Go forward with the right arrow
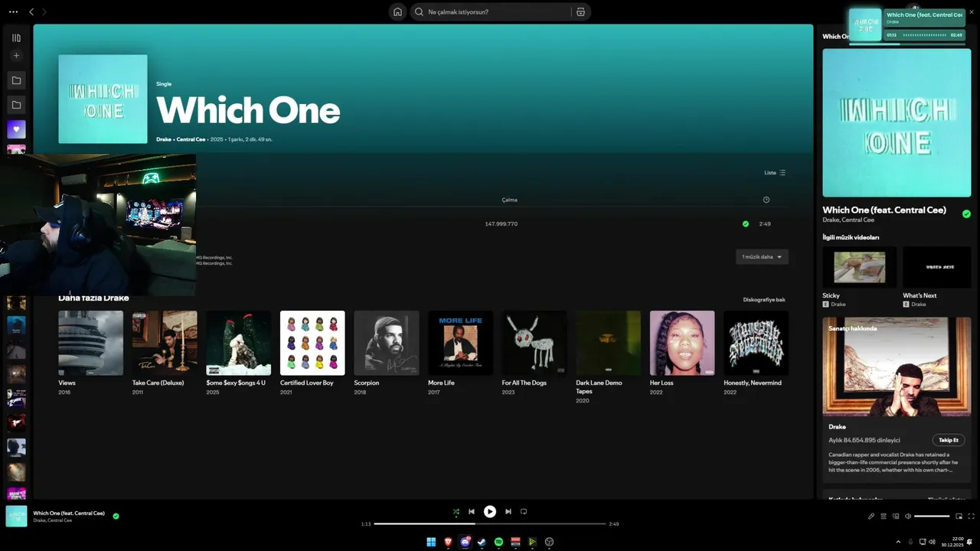This screenshot has height=551, width=980. point(44,12)
